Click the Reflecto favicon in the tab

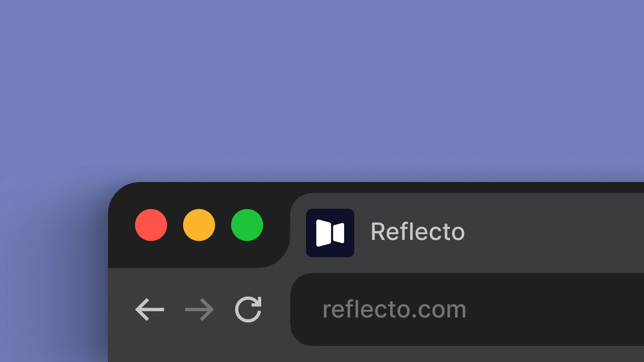click(330, 233)
